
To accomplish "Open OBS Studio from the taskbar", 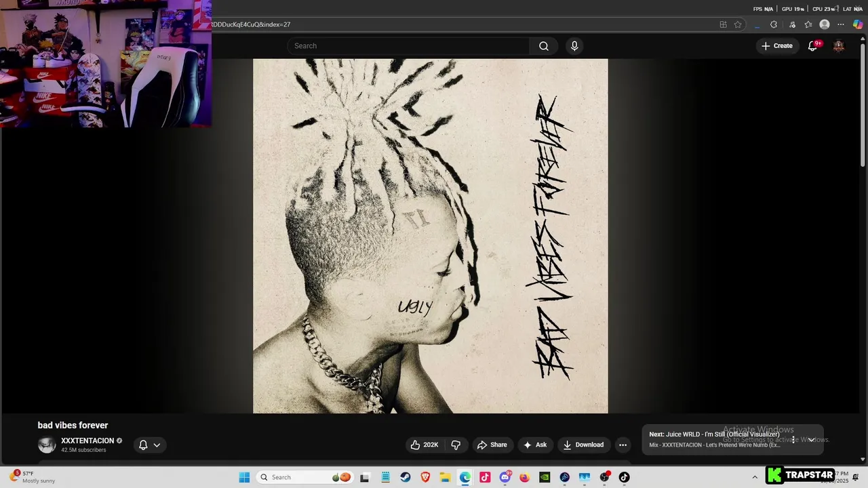I will [x=604, y=477].
